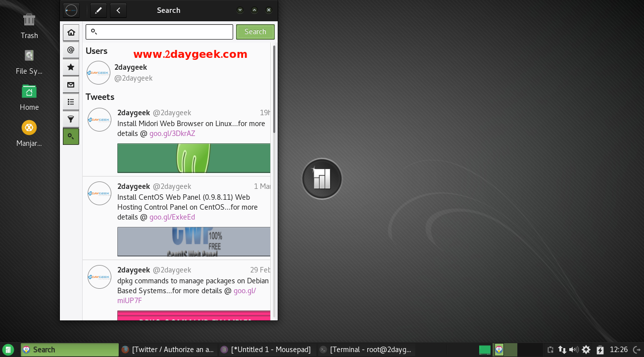This screenshot has height=357, width=644.
Task: Click the search results vertical scrollbar
Action: coord(274,89)
